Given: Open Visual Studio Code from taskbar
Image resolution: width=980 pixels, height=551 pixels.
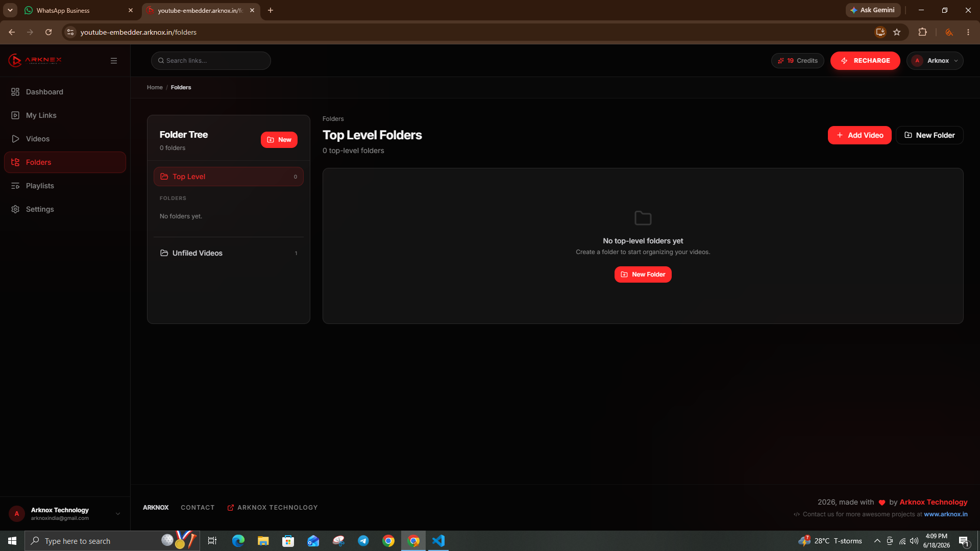Looking at the screenshot, I should 438,541.
